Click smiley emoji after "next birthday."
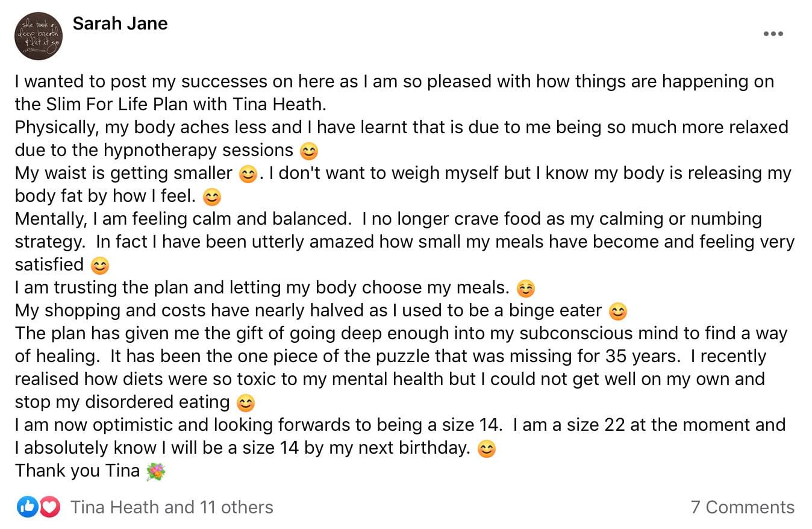Image resolution: width=812 pixels, height=529 pixels. (486, 449)
